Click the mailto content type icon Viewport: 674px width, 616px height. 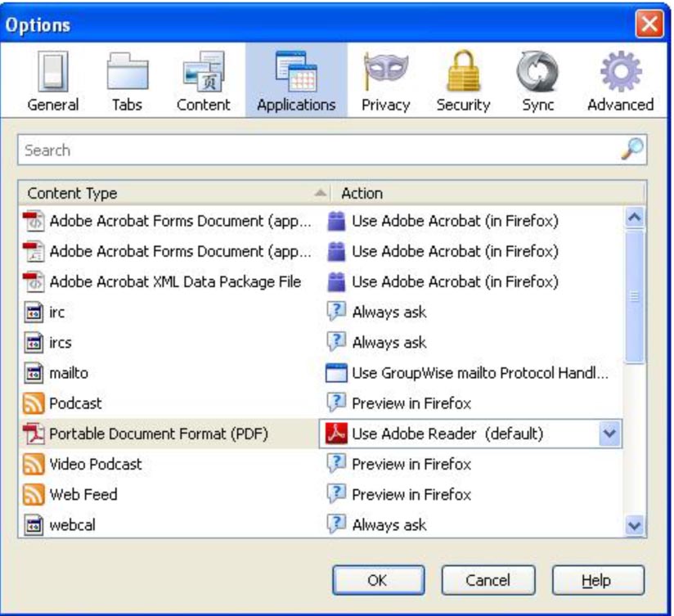(x=34, y=373)
